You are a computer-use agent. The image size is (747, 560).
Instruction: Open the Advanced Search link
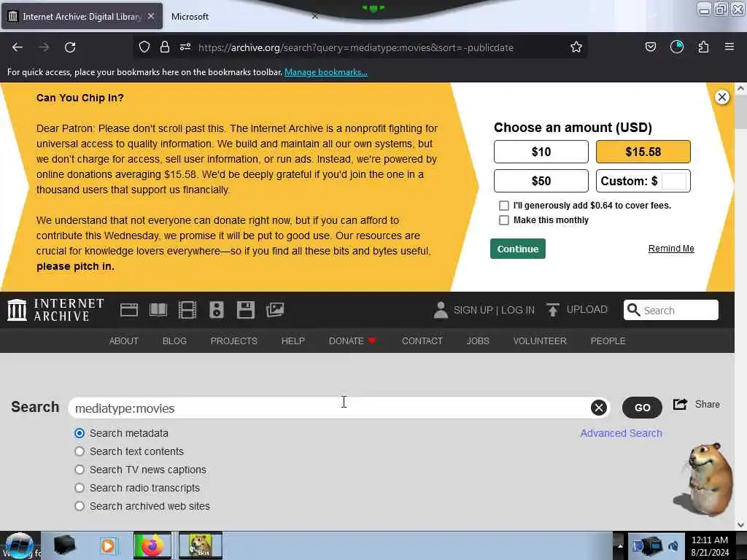[621, 433]
